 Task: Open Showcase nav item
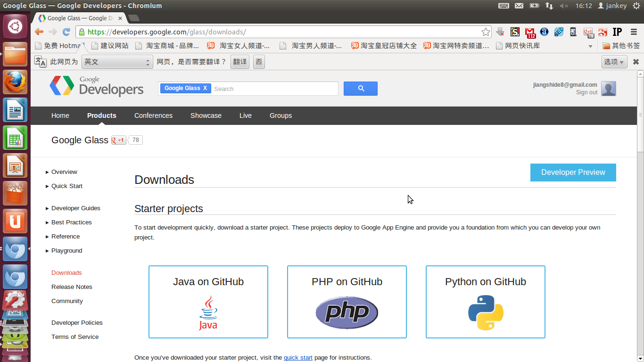(x=206, y=115)
